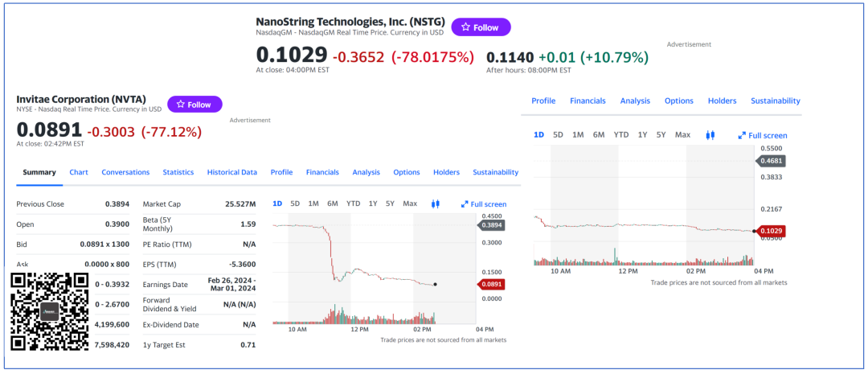The width and height of the screenshot is (868, 374).
Task: Select YTD range on NSTG chart
Action: click(621, 134)
